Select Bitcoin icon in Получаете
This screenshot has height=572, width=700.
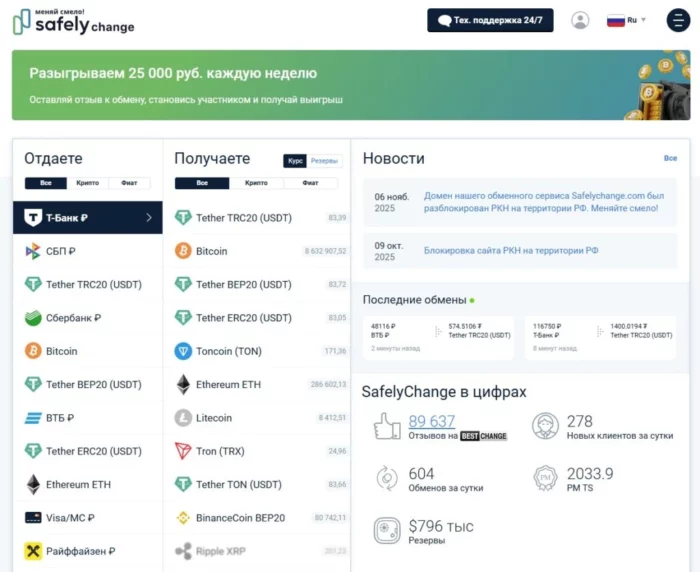[183, 251]
